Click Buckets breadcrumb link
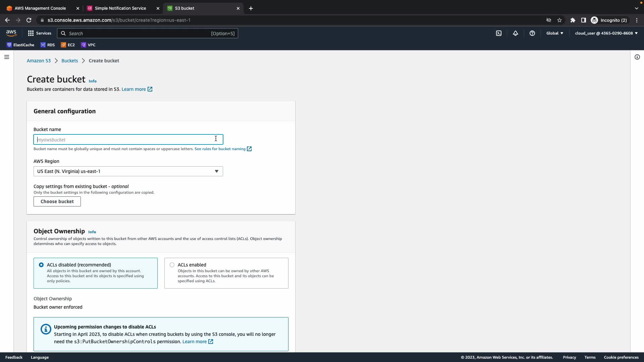The width and height of the screenshot is (644, 362). click(x=69, y=61)
